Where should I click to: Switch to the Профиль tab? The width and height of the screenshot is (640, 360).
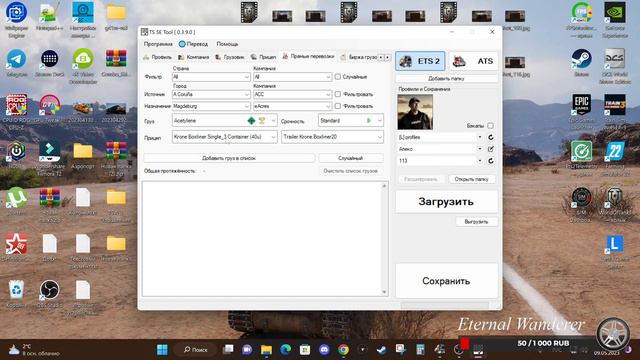(158, 57)
